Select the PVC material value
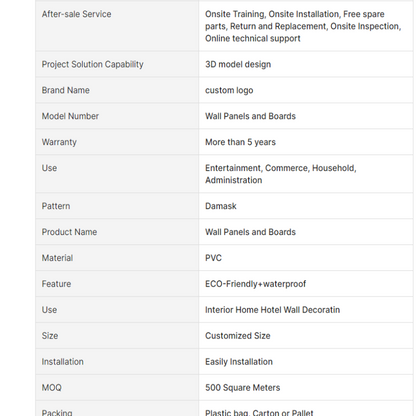Image resolution: width=416 pixels, height=416 pixels. coord(213,258)
